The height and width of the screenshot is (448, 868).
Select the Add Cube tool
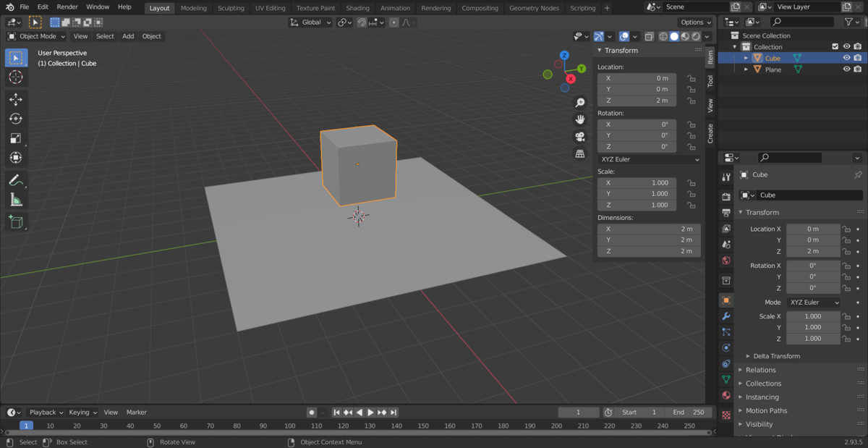pos(16,222)
